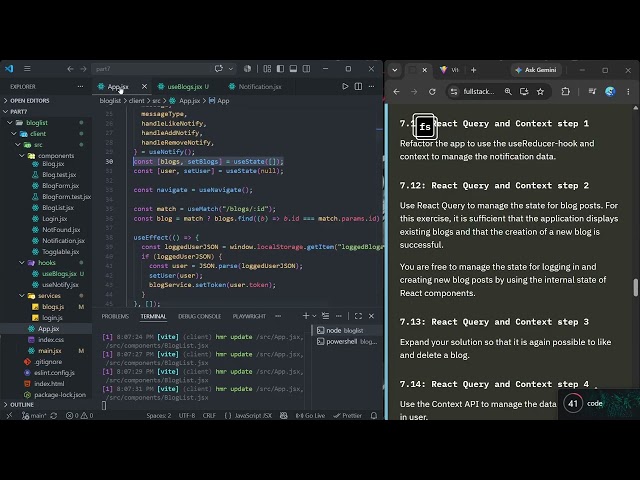The width and height of the screenshot is (640, 480).
Task: Switch to the DEBUG CONSOLE panel tab
Action: tap(200, 316)
